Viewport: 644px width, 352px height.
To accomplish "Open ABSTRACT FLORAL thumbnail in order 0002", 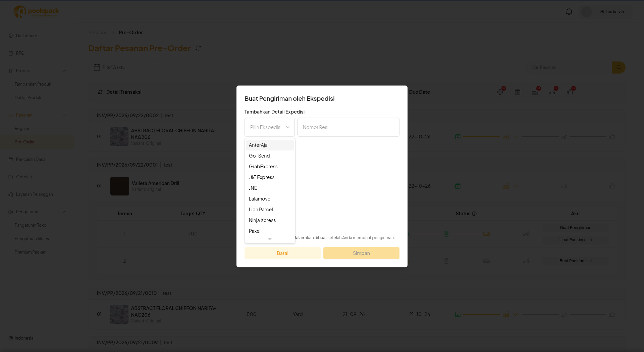I will coord(119,137).
